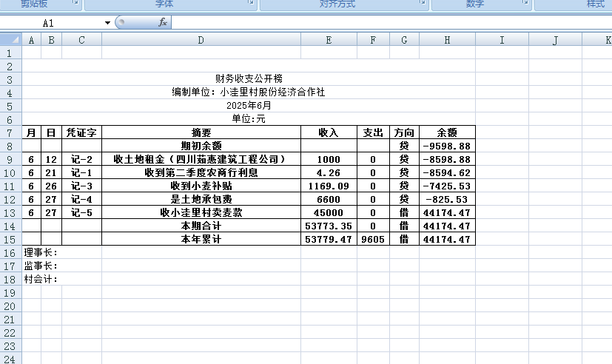Select row 15 by its row header
This screenshot has height=364, width=612.
click(x=10, y=239)
